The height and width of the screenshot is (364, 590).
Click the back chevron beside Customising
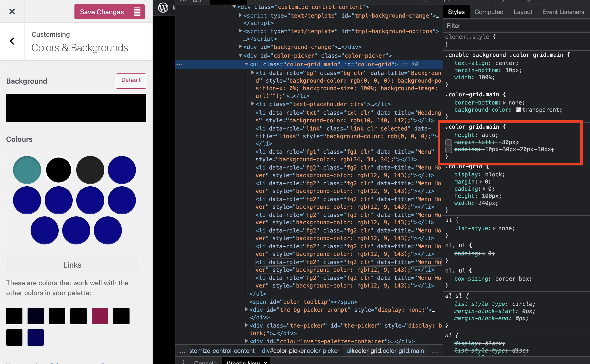(12, 41)
